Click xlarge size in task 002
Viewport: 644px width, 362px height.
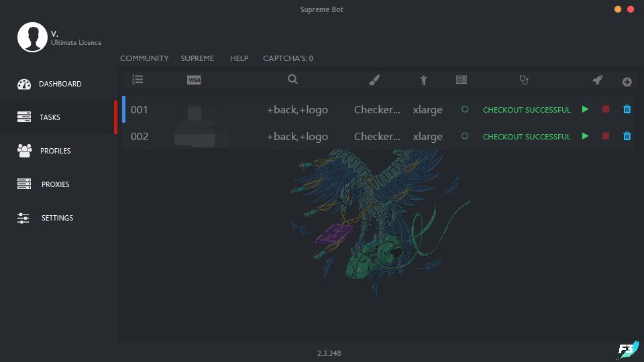(427, 137)
